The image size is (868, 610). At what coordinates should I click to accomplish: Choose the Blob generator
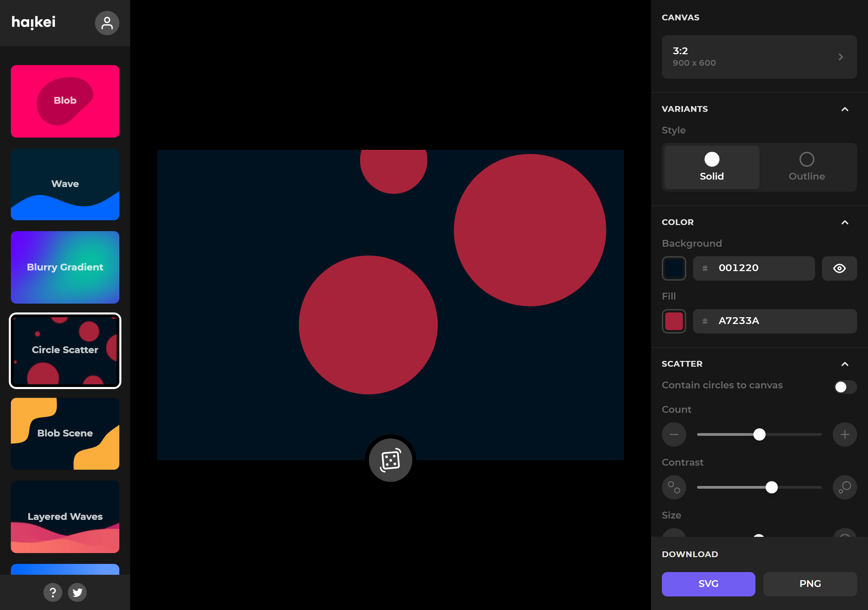pyautogui.click(x=65, y=101)
